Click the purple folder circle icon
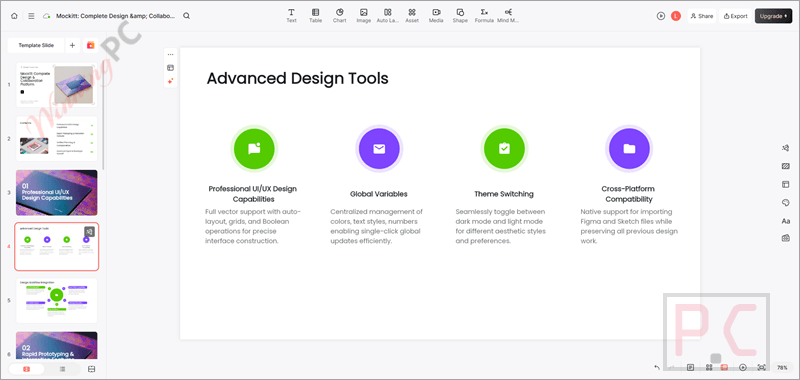 click(x=629, y=148)
